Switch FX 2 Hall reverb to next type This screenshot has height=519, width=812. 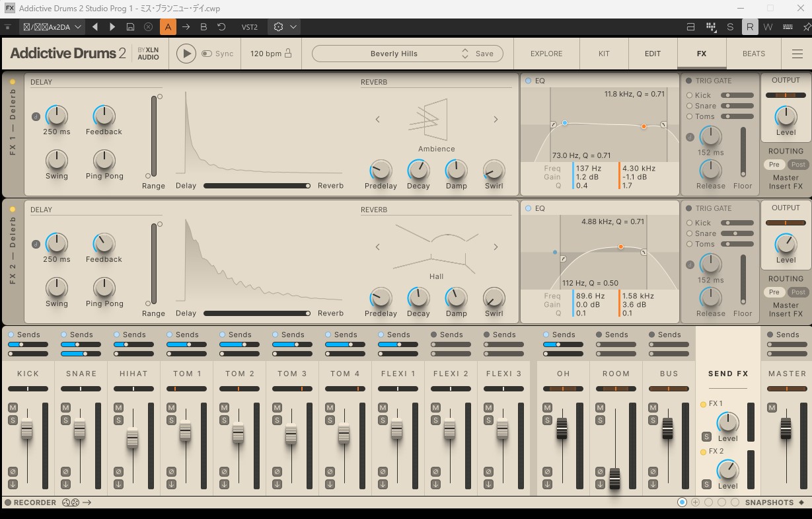(x=496, y=247)
